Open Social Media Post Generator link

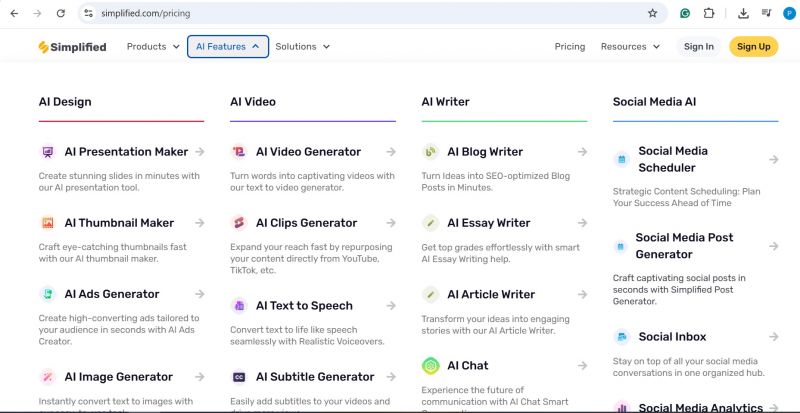[x=684, y=246]
